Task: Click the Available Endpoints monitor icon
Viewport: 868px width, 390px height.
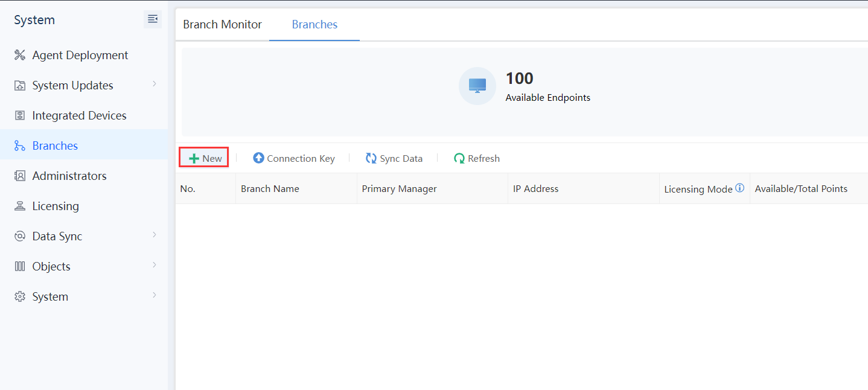Action: 477,86
